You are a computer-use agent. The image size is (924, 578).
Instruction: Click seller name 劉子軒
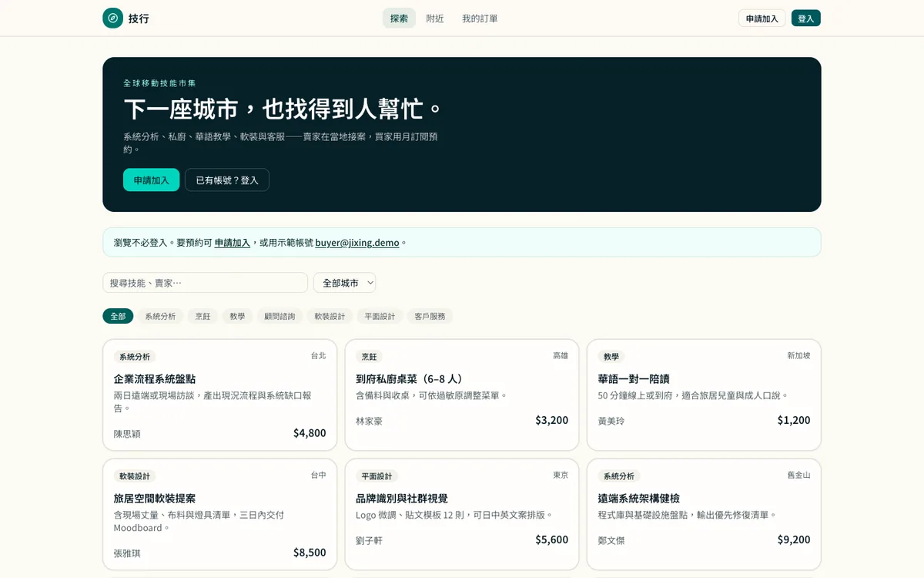click(369, 540)
